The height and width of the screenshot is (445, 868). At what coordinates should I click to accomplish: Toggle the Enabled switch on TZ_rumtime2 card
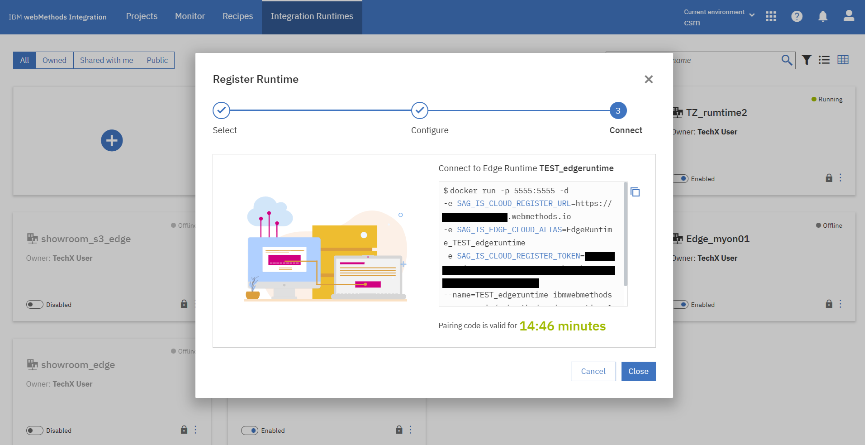(x=681, y=179)
